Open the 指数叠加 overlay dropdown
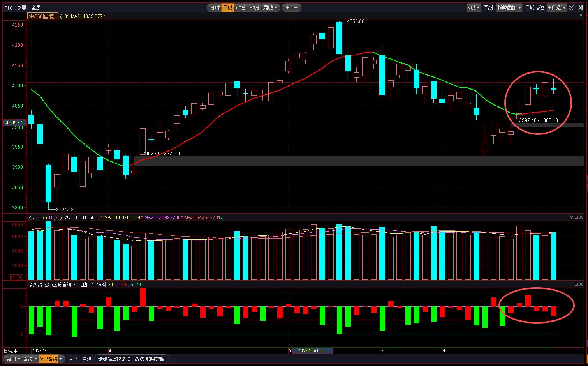The height and width of the screenshot is (366, 588). (509, 7)
